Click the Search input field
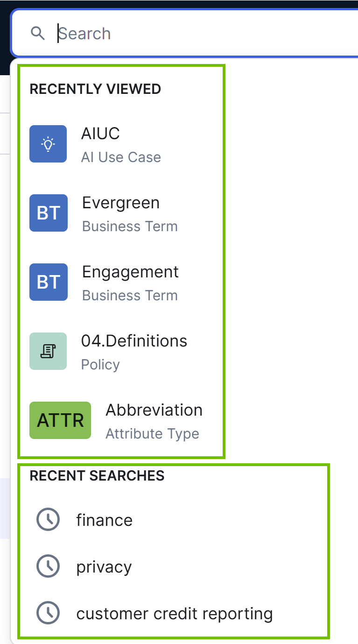358x644 pixels. [x=140, y=33]
